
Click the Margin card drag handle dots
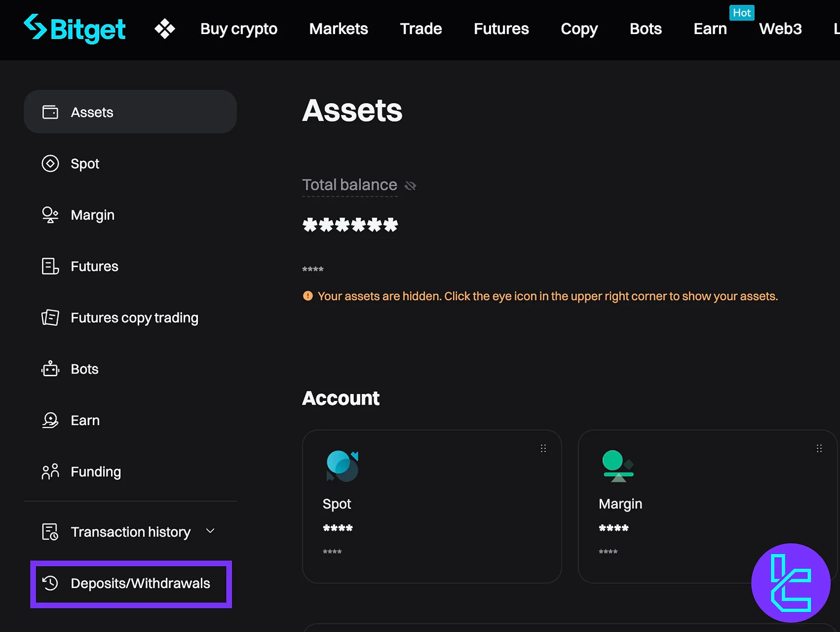(x=819, y=449)
